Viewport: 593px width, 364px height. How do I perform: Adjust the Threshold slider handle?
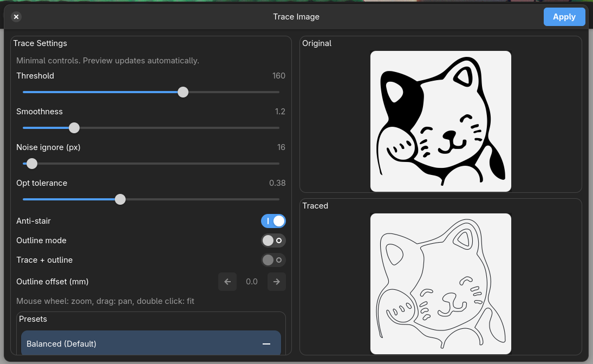tap(183, 92)
